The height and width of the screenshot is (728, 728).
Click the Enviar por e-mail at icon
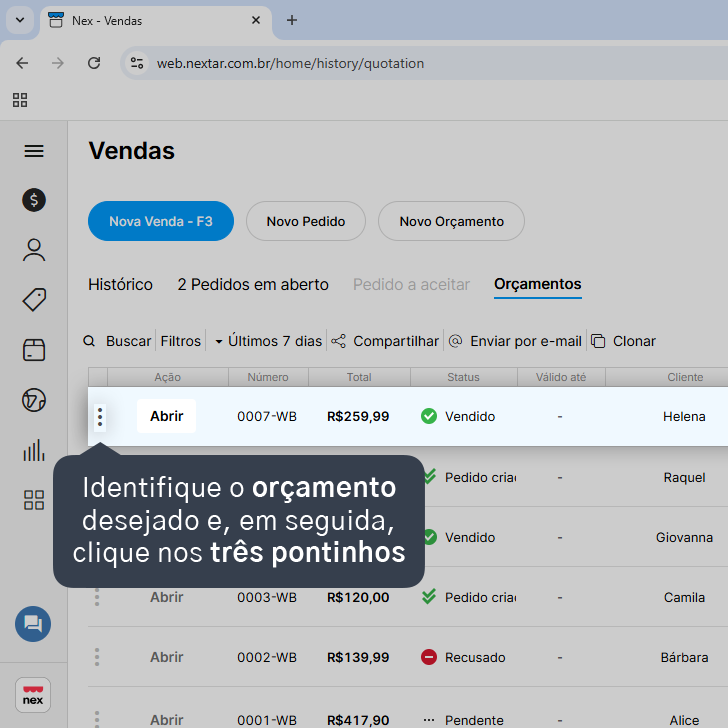coord(455,341)
